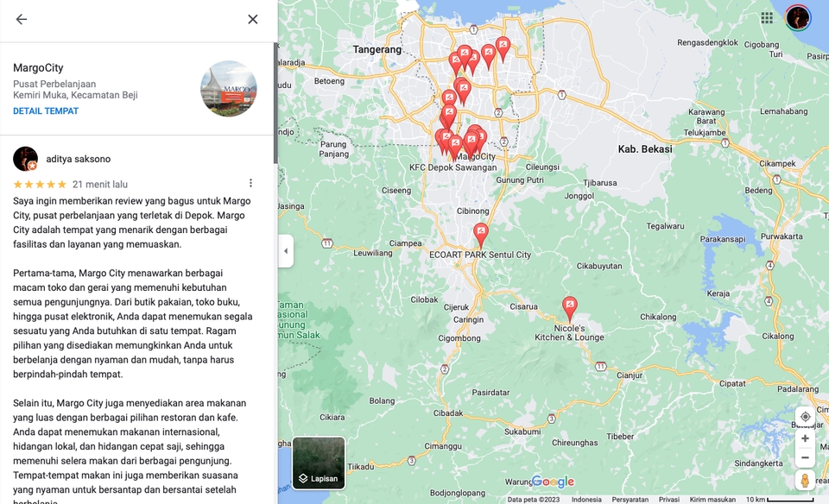
Task: Click the Rengasdengklok map label
Action: coord(707,42)
